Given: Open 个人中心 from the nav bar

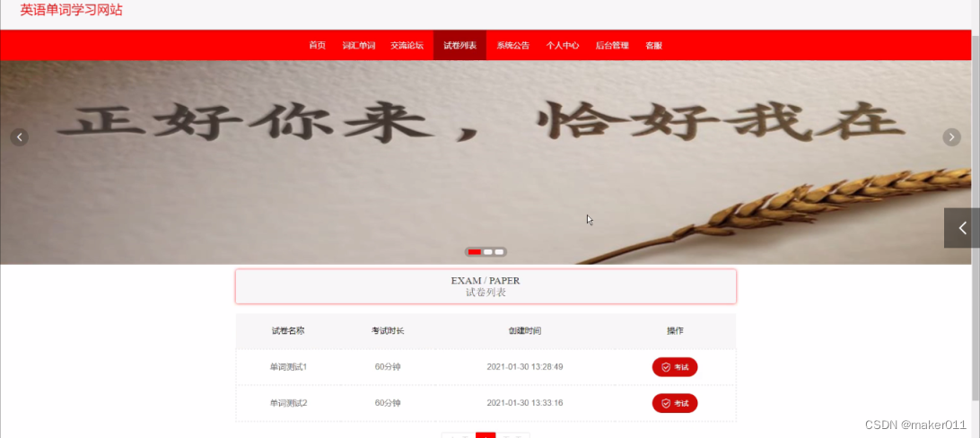Looking at the screenshot, I should point(563,46).
